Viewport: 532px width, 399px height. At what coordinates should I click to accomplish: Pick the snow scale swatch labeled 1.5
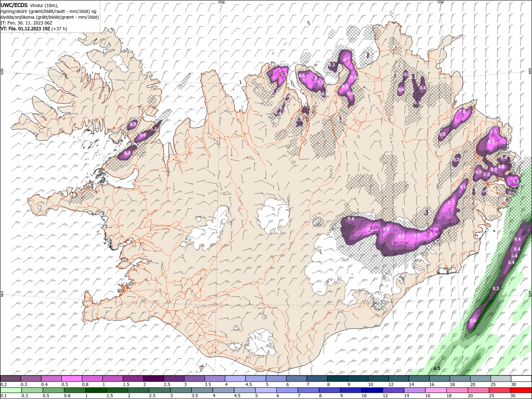(x=133, y=378)
